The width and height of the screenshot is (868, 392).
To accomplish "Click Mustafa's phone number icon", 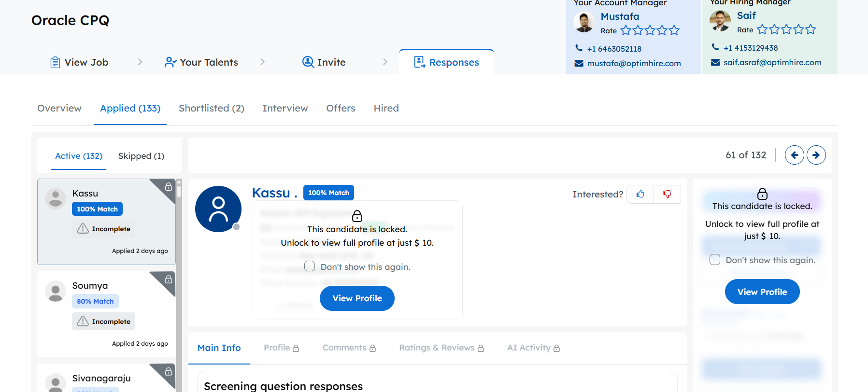I will (x=579, y=48).
